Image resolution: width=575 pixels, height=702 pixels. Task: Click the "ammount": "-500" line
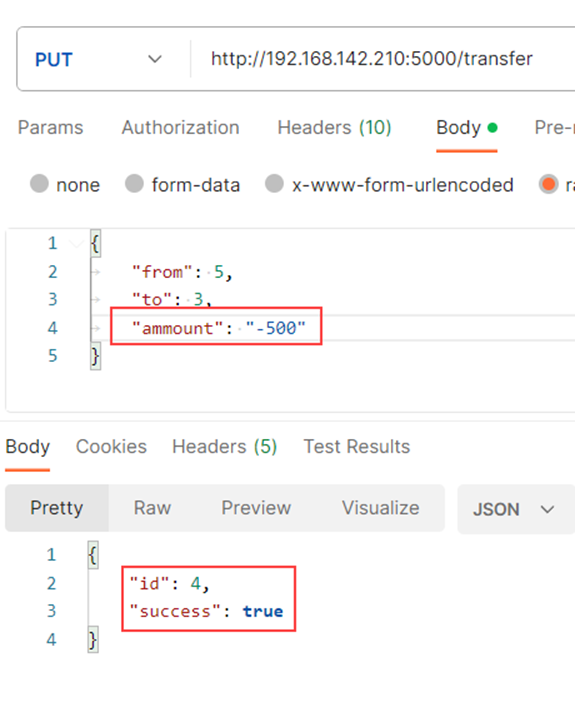click(219, 329)
